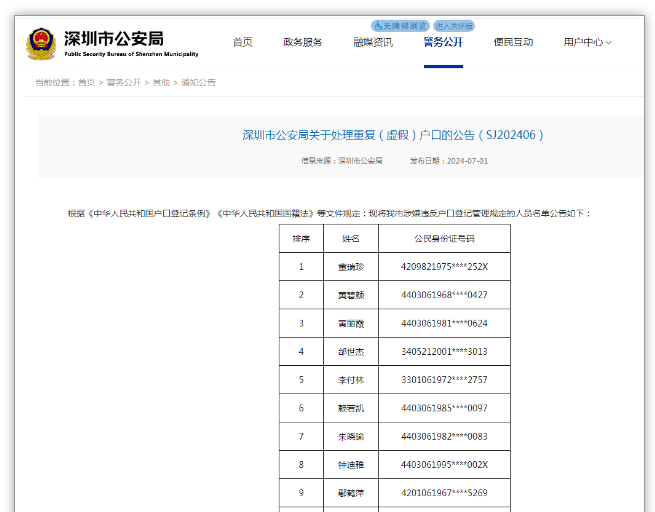
Task: Go to 通知公告 in the breadcrumb
Action: pyautogui.click(x=198, y=83)
